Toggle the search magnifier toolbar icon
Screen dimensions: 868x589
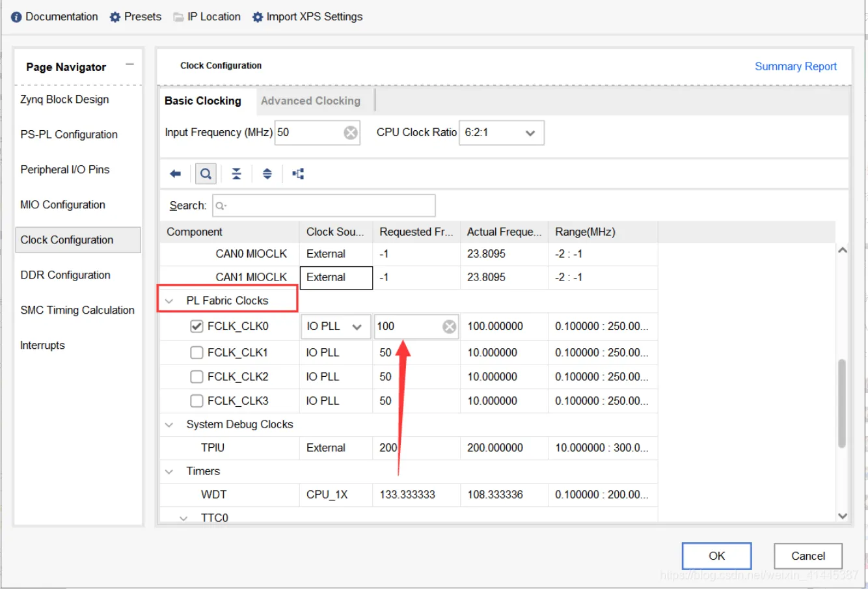pyautogui.click(x=206, y=174)
